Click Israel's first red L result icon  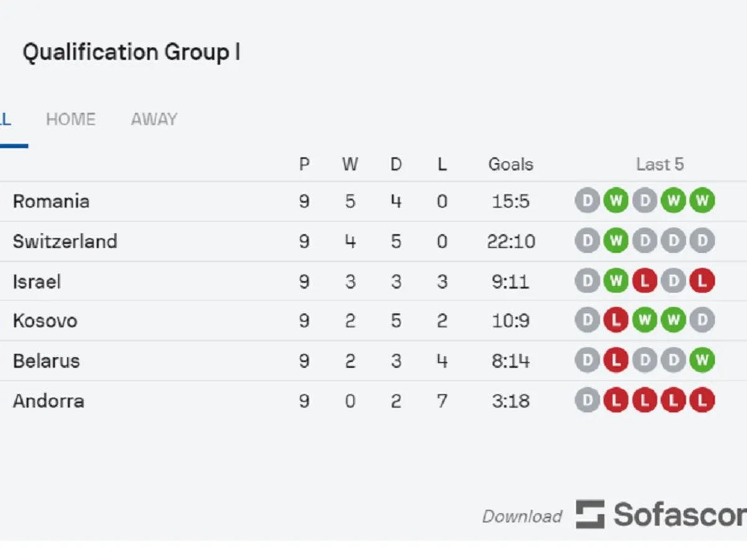point(644,281)
